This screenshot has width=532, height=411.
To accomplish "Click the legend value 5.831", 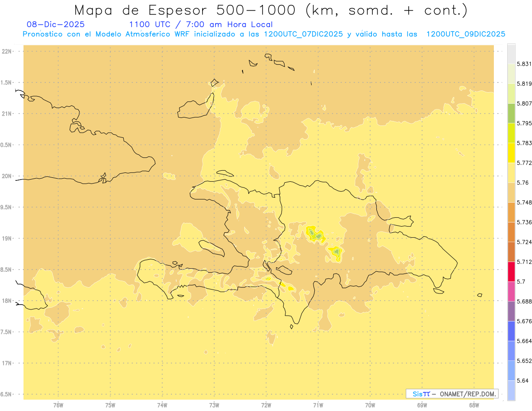I will [x=524, y=64].
